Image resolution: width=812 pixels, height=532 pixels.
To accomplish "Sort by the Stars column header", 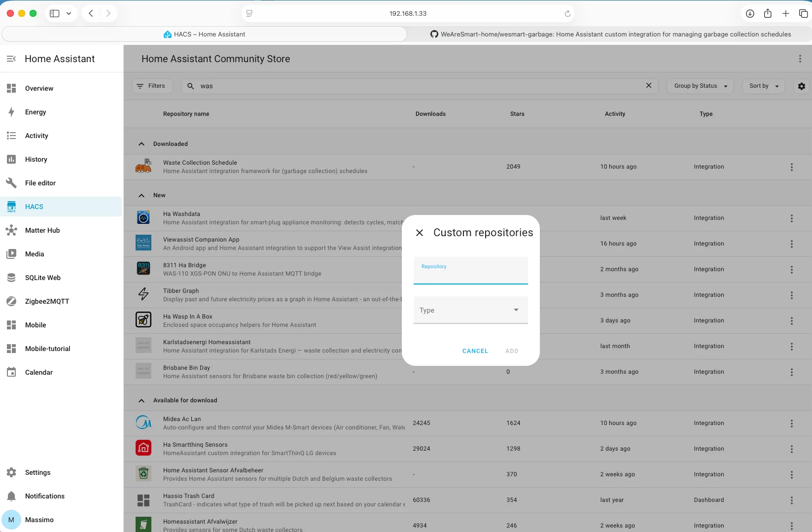I will click(517, 114).
